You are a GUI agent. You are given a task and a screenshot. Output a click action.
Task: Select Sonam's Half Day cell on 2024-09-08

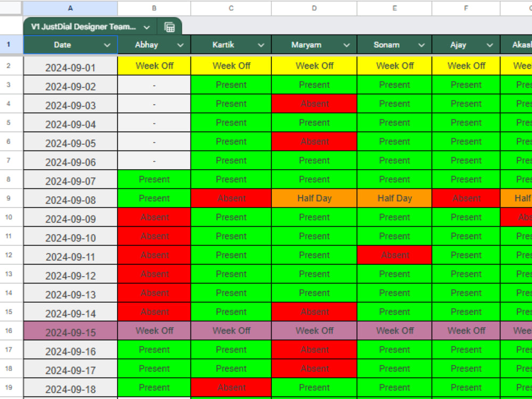pyautogui.click(x=394, y=198)
